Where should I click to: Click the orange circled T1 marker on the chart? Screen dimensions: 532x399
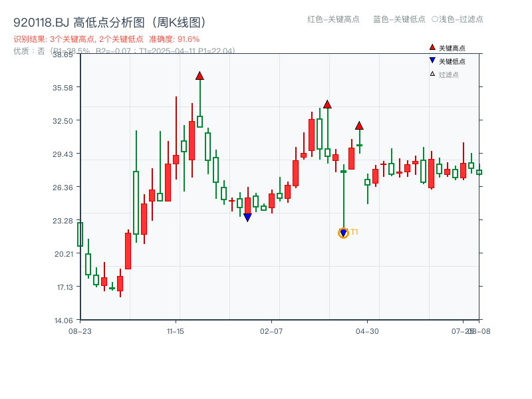pyautogui.click(x=343, y=233)
